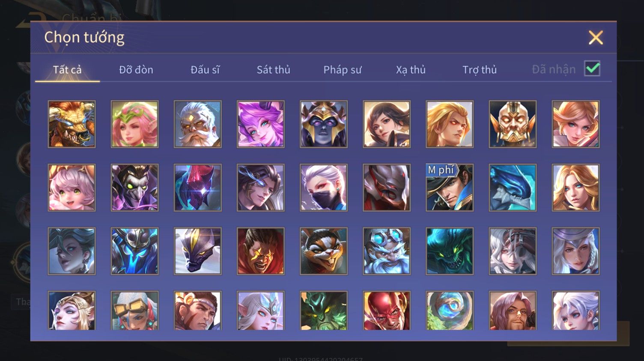The width and height of the screenshot is (644, 361).
Task: Switch to the Xạ thủ tab
Action: (x=411, y=69)
